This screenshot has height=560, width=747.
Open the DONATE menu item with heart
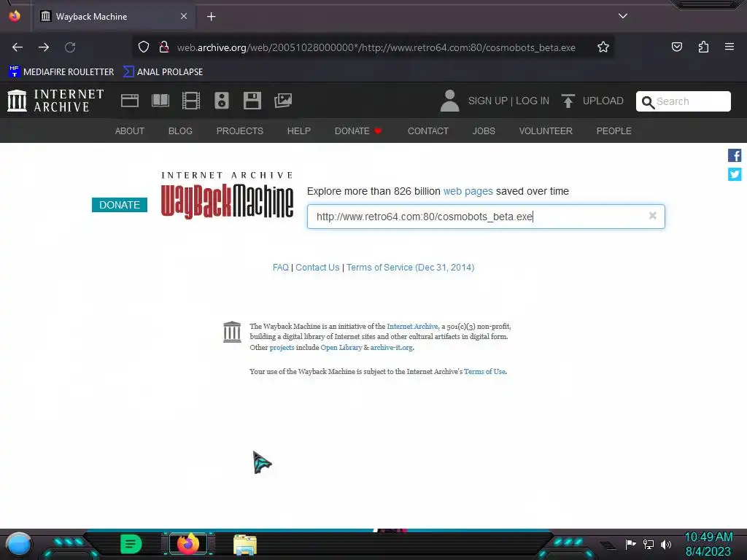(x=358, y=131)
